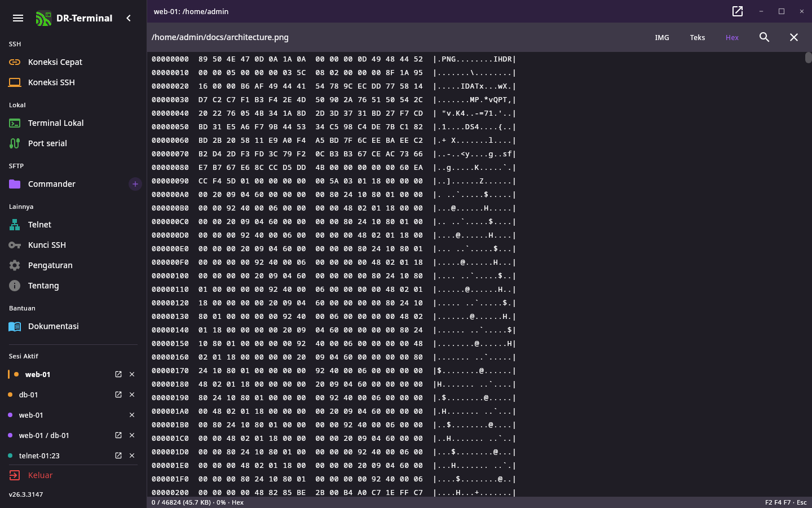The height and width of the screenshot is (508, 812).
Task: Maximize the DR-Terminal window
Action: pyautogui.click(x=782, y=11)
